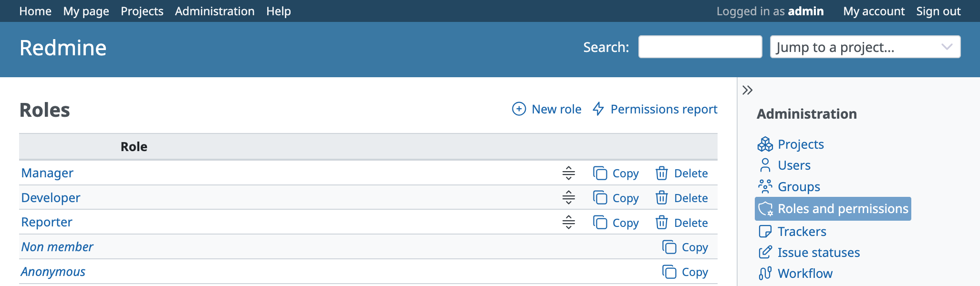Click the reorder handle for Manager role
980x286 pixels.
pyautogui.click(x=568, y=173)
